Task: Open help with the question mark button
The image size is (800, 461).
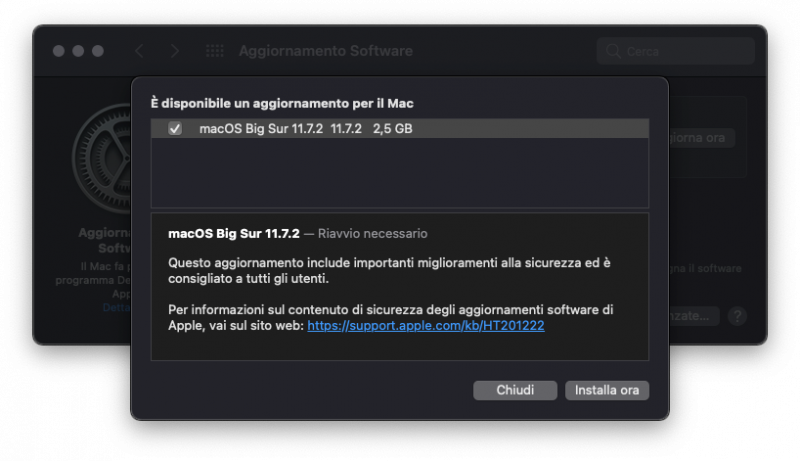Action: click(738, 316)
